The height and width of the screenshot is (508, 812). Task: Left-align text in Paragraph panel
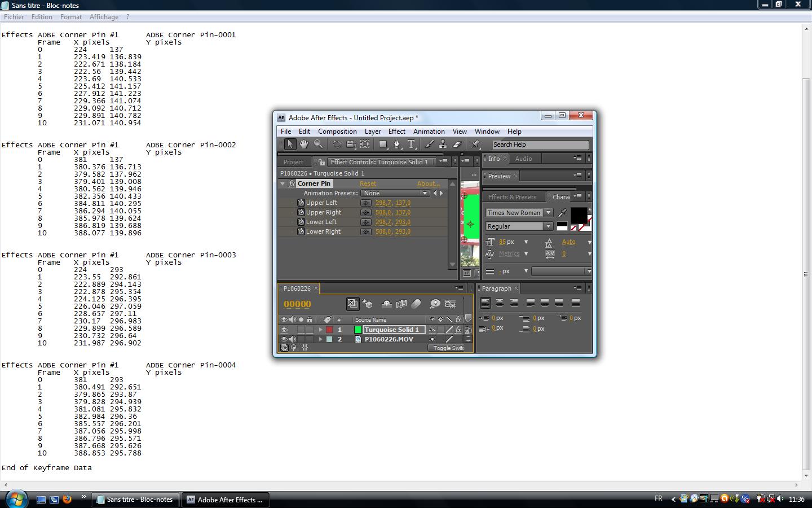click(486, 303)
